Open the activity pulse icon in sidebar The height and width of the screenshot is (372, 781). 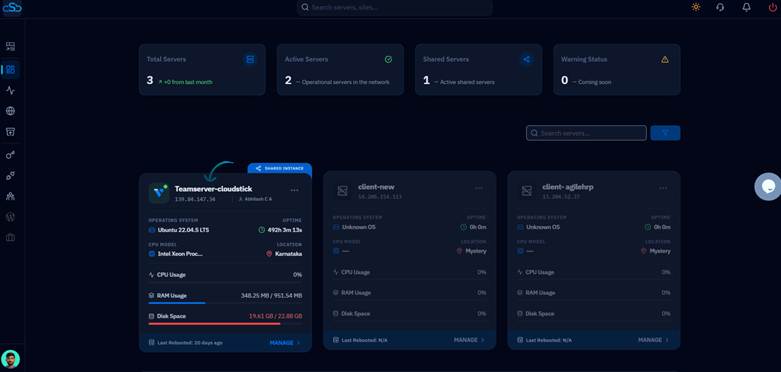coord(10,90)
